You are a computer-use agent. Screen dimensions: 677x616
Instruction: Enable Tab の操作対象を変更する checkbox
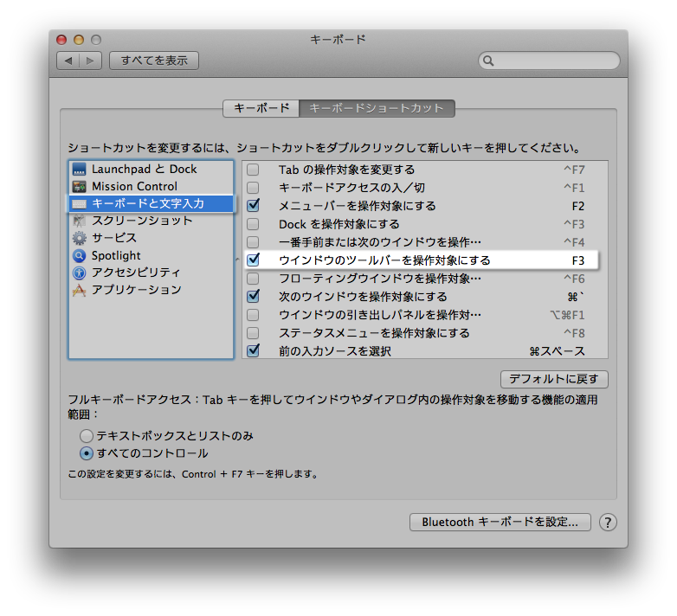point(253,170)
